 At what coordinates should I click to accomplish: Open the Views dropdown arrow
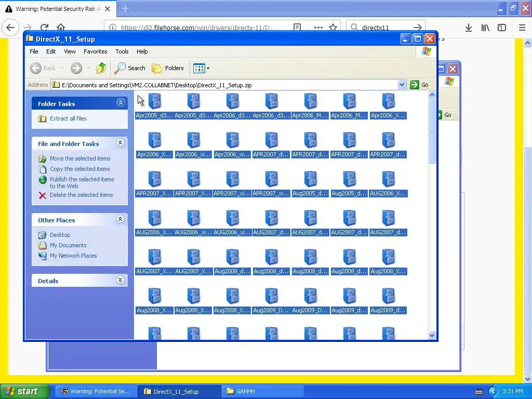click(208, 68)
